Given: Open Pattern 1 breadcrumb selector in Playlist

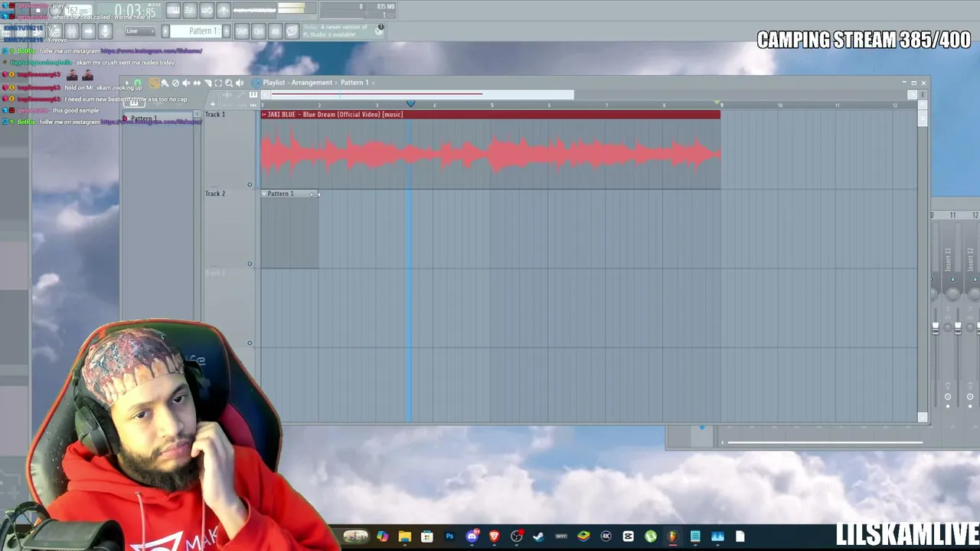Looking at the screenshot, I should pyautogui.click(x=354, y=83).
